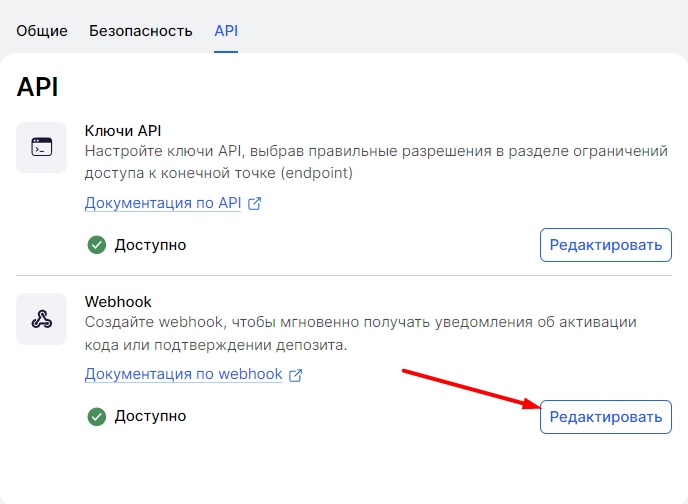688x504 pixels.
Task: Click the terminal icon beside Ключи API
Action: (42, 148)
